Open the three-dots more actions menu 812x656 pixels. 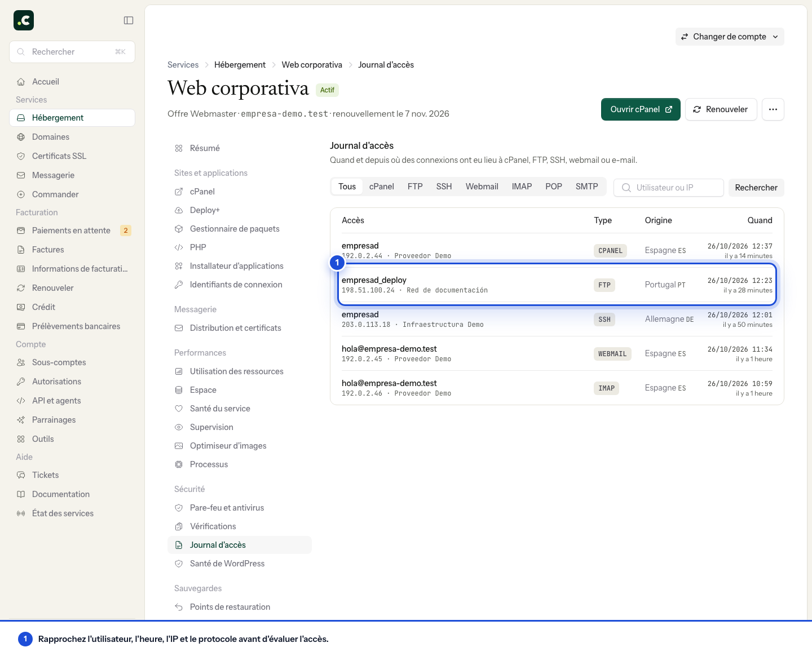(773, 109)
